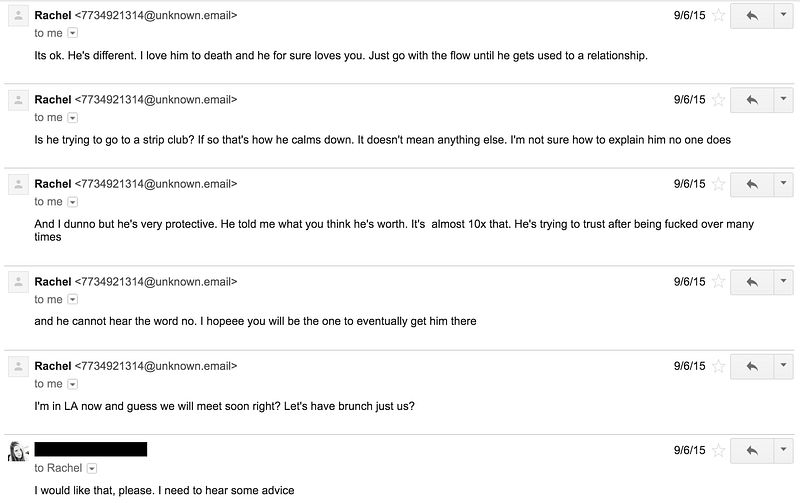Reply to the 'cannot hear the word no' message
The height and width of the screenshot is (503, 800).
pyautogui.click(x=752, y=282)
